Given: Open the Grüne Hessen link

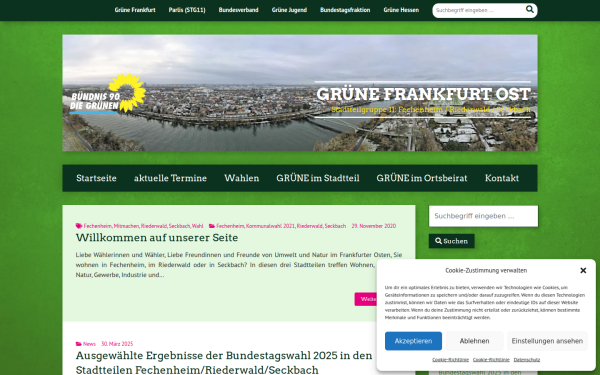Looking at the screenshot, I should coord(401,10).
